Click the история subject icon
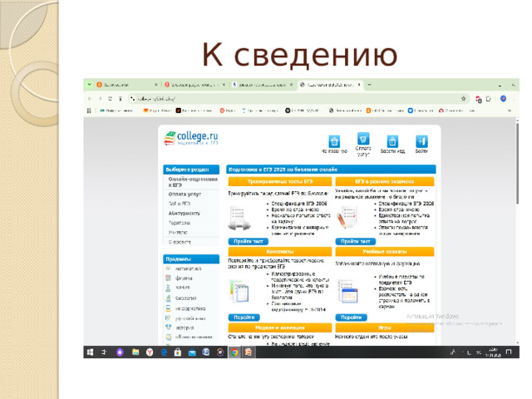Screen dimensions: 532x399 click(x=168, y=327)
